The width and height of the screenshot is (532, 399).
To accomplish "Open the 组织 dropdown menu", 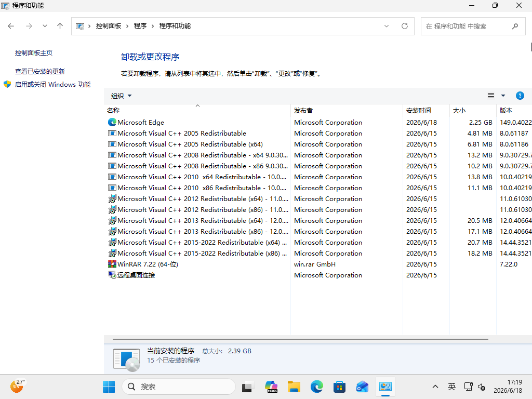I will pos(121,96).
